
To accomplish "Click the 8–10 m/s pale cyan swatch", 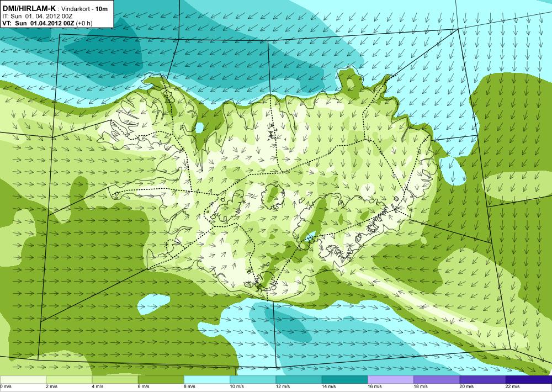I will 206,380.
